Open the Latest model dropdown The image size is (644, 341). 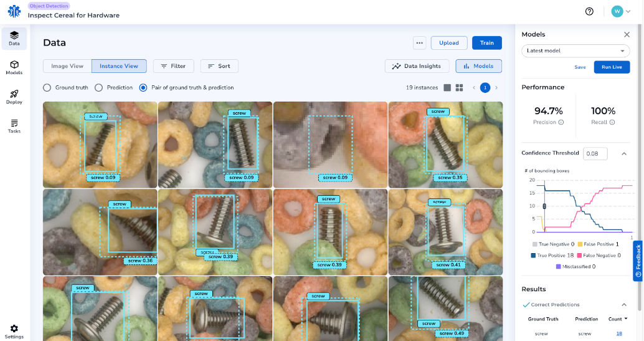pos(575,50)
